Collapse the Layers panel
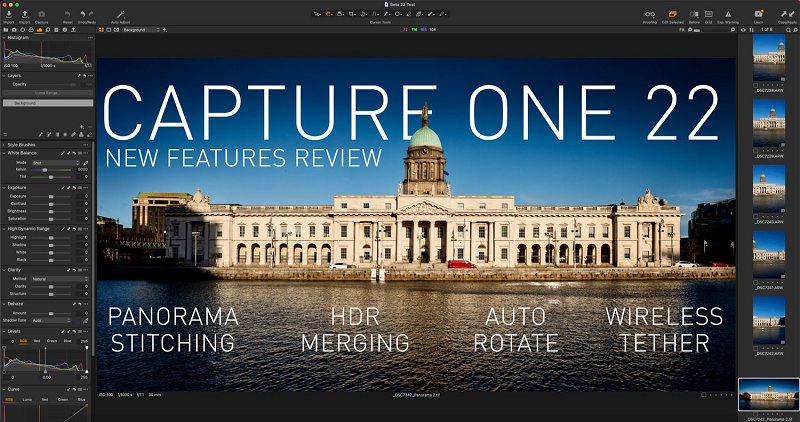 [4, 76]
